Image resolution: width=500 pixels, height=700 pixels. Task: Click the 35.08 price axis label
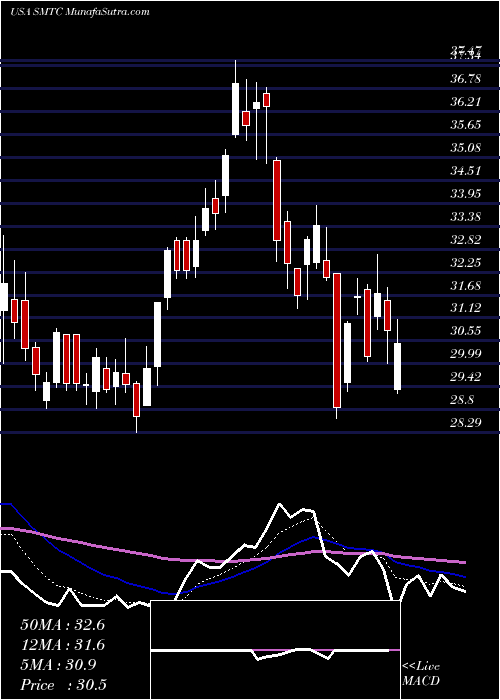click(466, 147)
